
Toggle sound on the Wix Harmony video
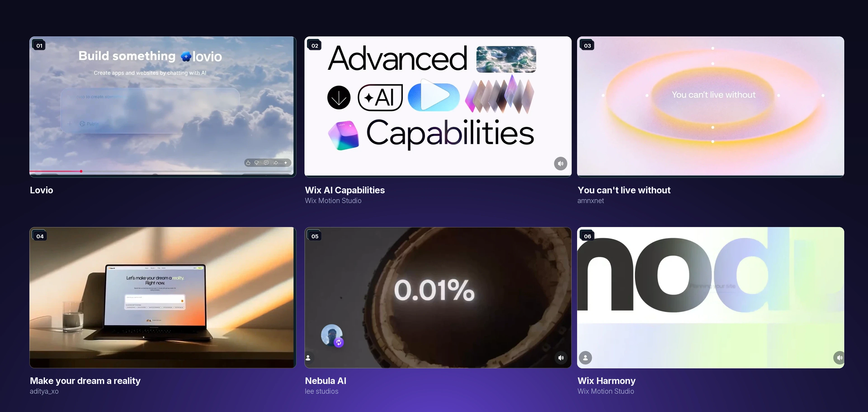839,358
